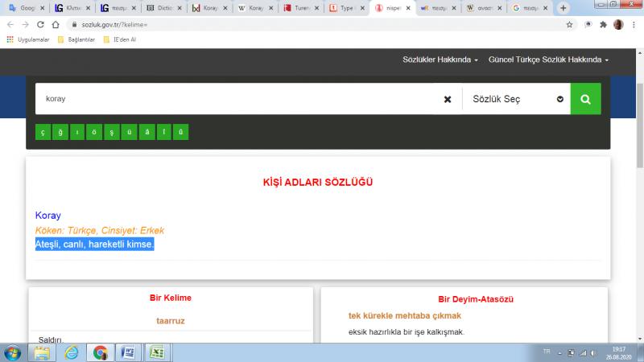Viewport: 644px width, 362px height.
Task: Click the page vertical scrollbar thumb
Action: tap(639, 125)
